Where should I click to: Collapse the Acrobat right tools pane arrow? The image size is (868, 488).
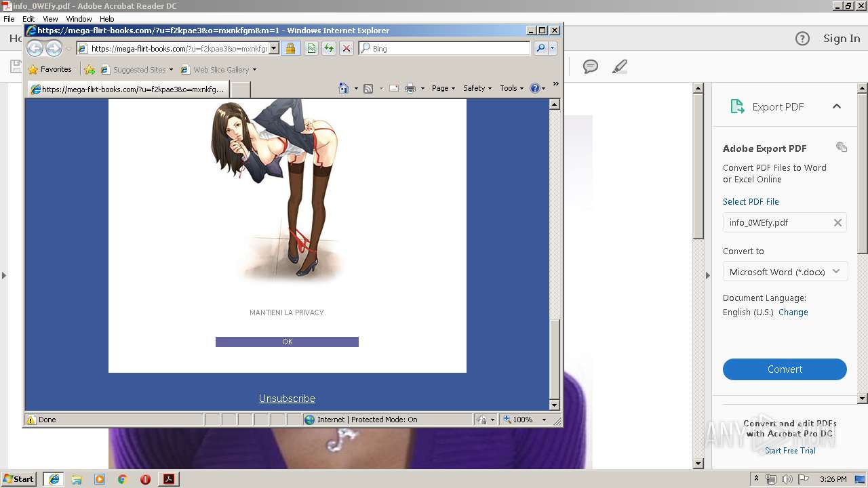(707, 275)
